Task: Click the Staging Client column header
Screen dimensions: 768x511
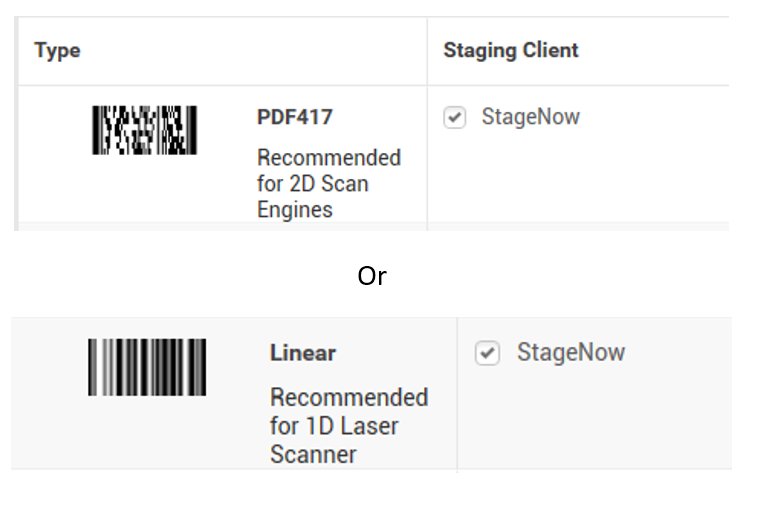Action: (x=511, y=50)
